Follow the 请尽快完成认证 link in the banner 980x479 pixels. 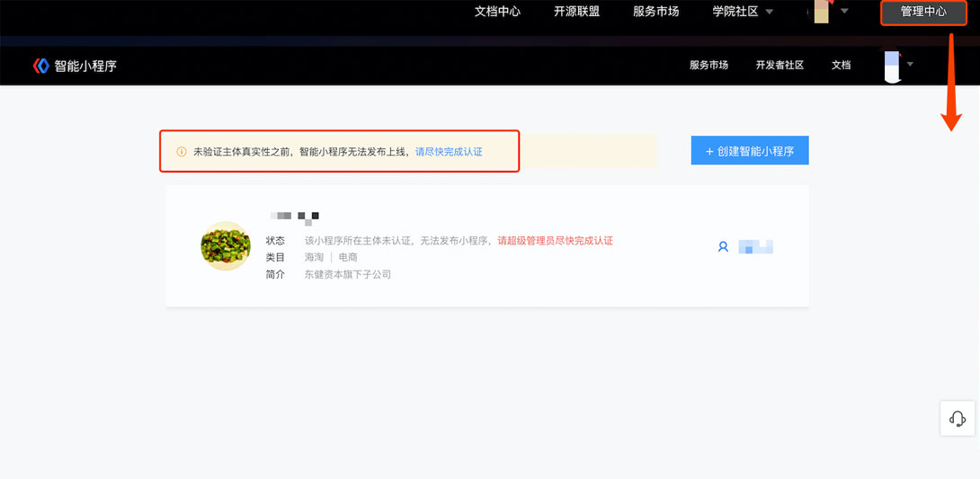[449, 152]
